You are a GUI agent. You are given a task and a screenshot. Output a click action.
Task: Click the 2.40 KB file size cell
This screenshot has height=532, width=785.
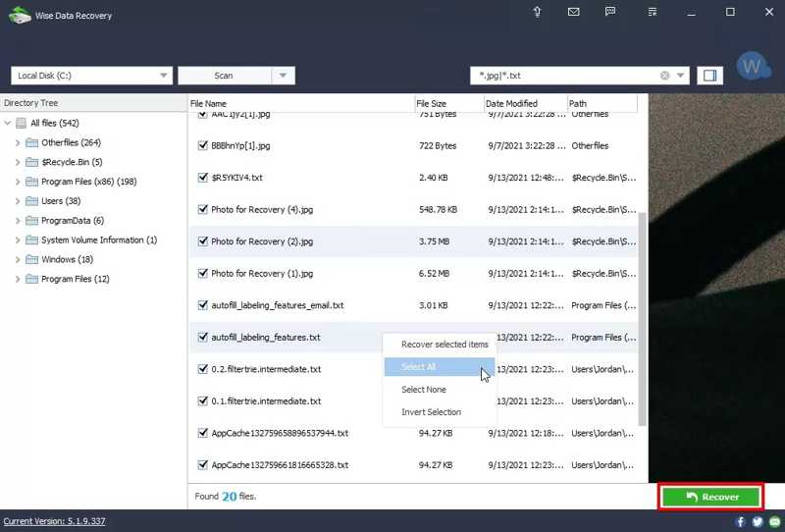click(x=433, y=178)
